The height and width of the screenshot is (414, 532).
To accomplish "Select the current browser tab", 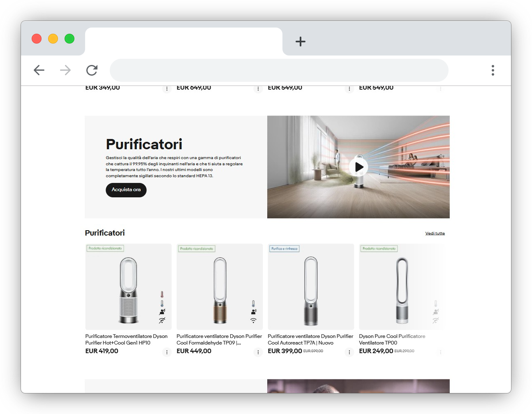I will 184,41.
